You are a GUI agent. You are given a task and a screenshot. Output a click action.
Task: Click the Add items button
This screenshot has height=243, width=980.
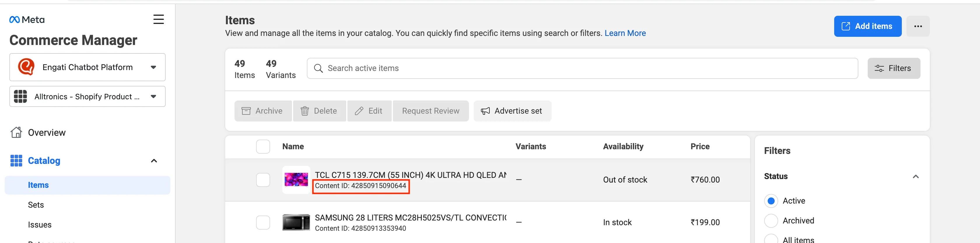(868, 26)
